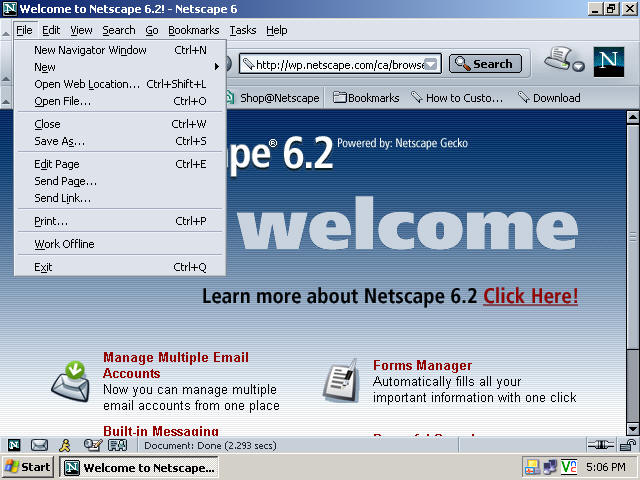Screen dimensions: 640x480
Task: Click the Netscape N throbber logo
Action: 609,62
